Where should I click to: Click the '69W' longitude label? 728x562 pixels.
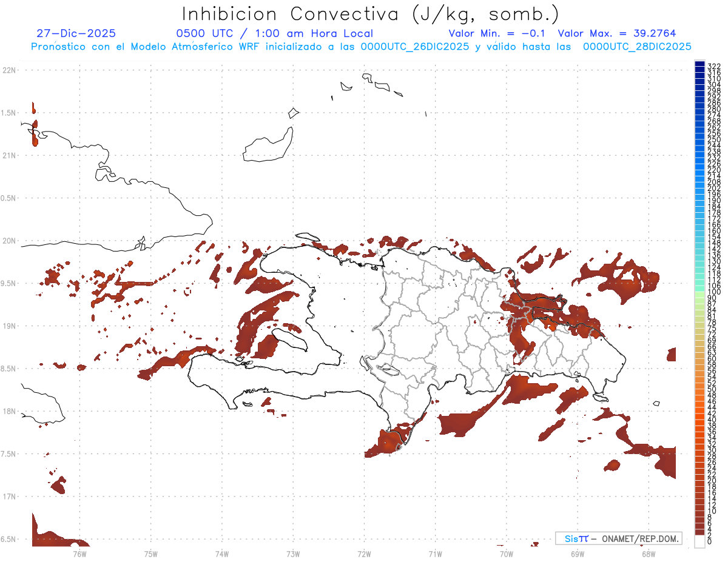click(x=577, y=554)
